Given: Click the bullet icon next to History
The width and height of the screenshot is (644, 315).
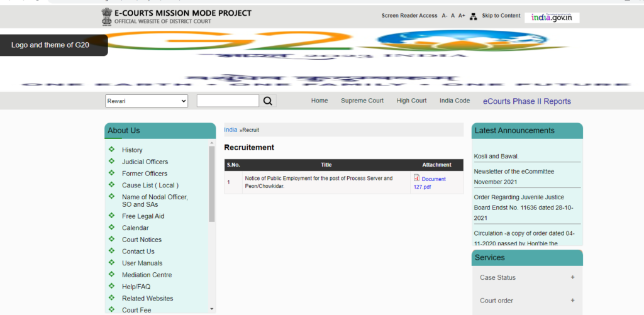Looking at the screenshot, I should tap(111, 150).
